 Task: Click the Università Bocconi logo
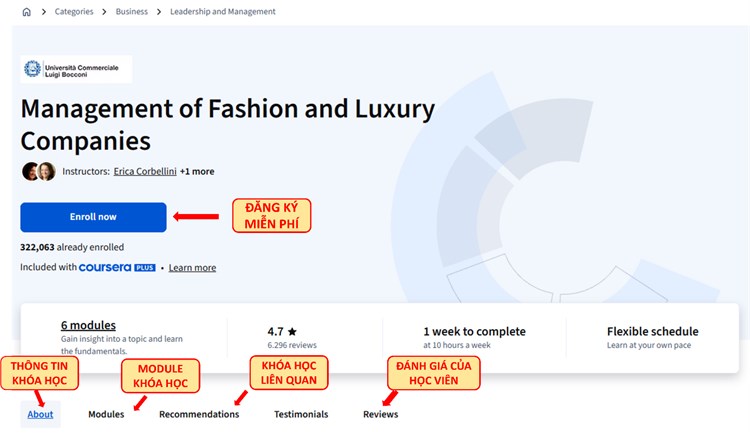click(76, 69)
